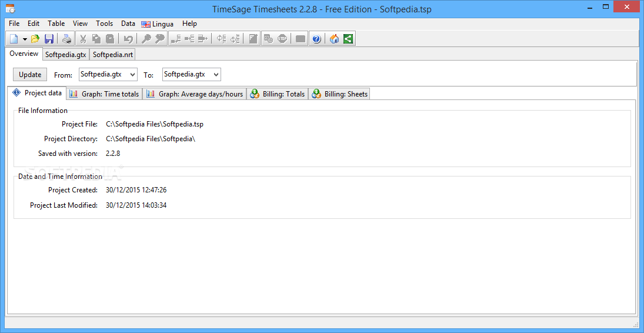Open the Edit menu

coord(34,24)
